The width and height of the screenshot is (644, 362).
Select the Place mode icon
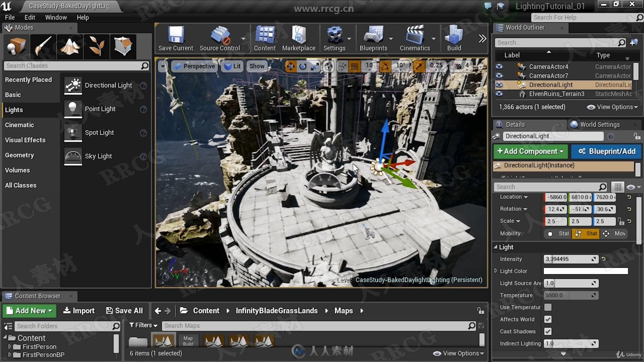click(16, 46)
